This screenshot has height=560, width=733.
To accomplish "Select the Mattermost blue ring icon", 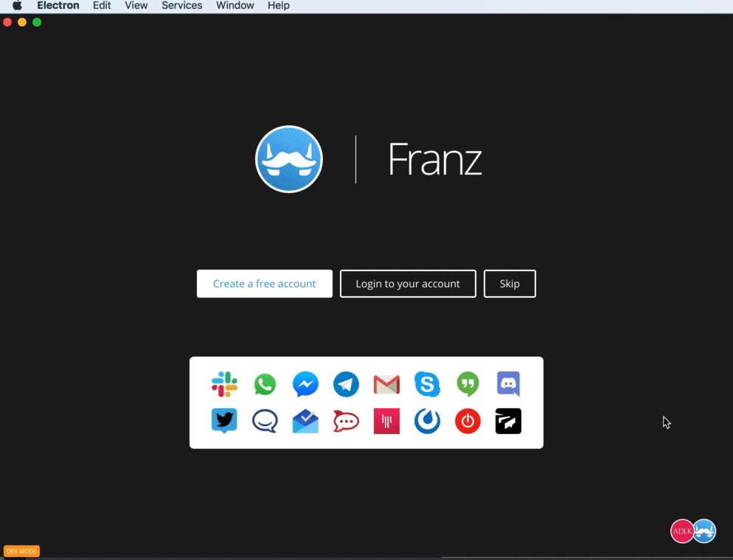I will click(x=427, y=421).
